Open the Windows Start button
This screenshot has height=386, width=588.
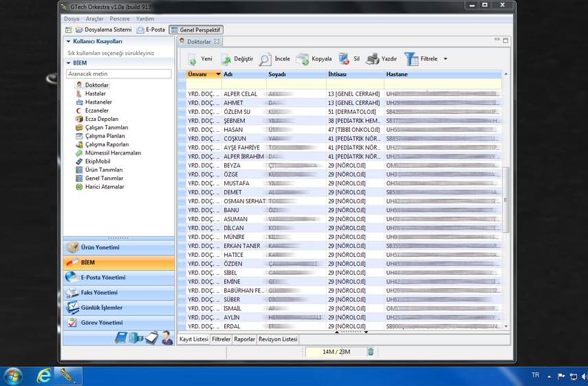coord(12,376)
